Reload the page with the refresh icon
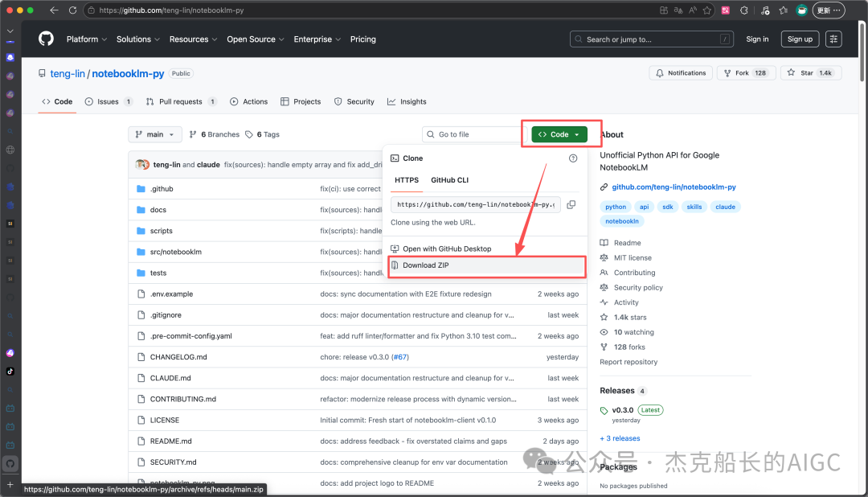 point(72,10)
